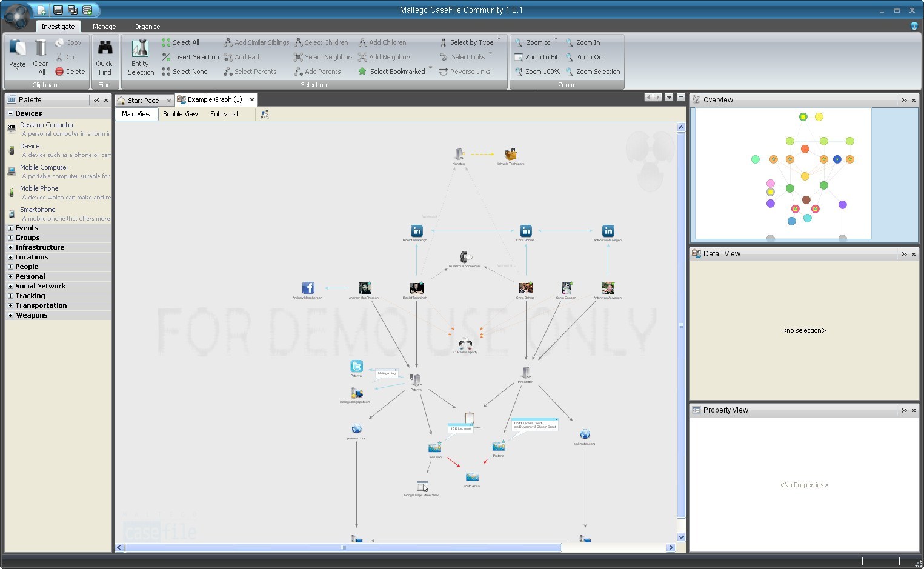Open the Investigate ribbon tab
Screen dimensions: 924x569
58,27
